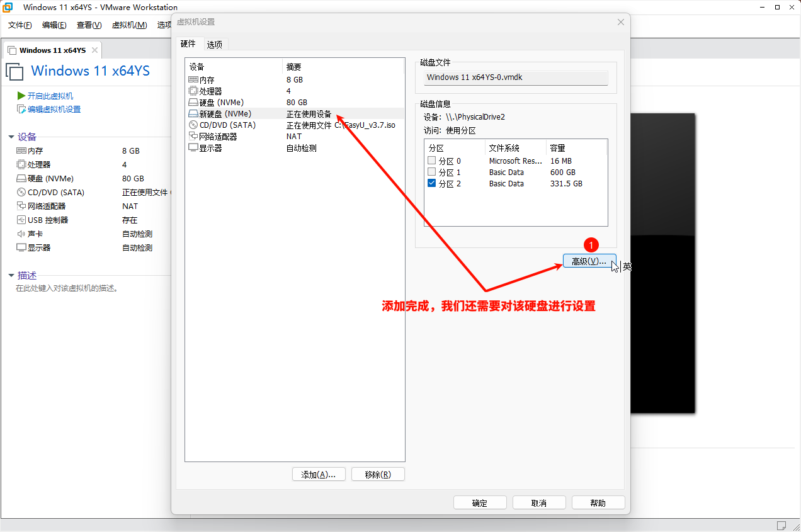Click network adapter icon in settings dialog
The image size is (801, 532).
[x=193, y=137]
